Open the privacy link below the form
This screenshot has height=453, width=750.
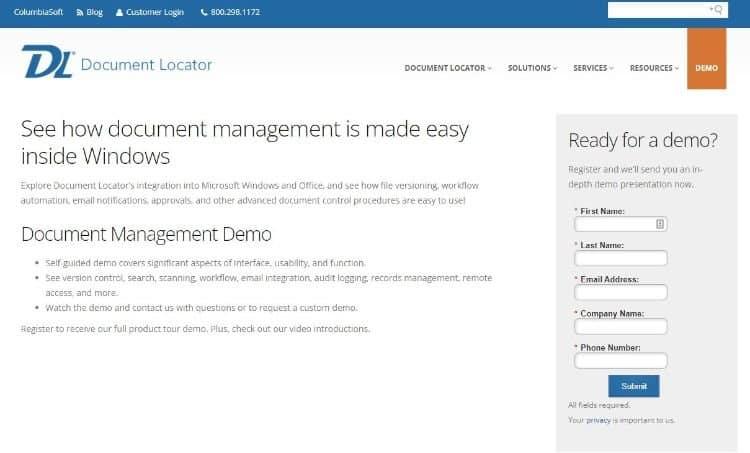pyautogui.click(x=598, y=420)
